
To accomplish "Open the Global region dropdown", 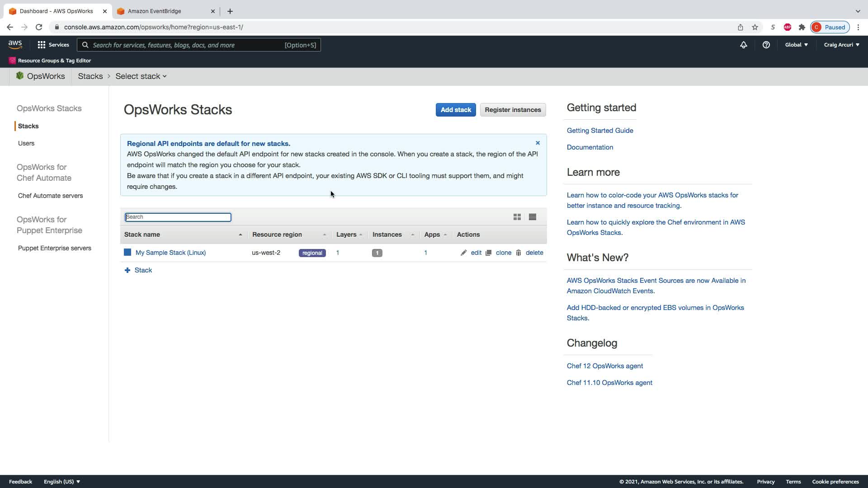I will click(x=796, y=45).
